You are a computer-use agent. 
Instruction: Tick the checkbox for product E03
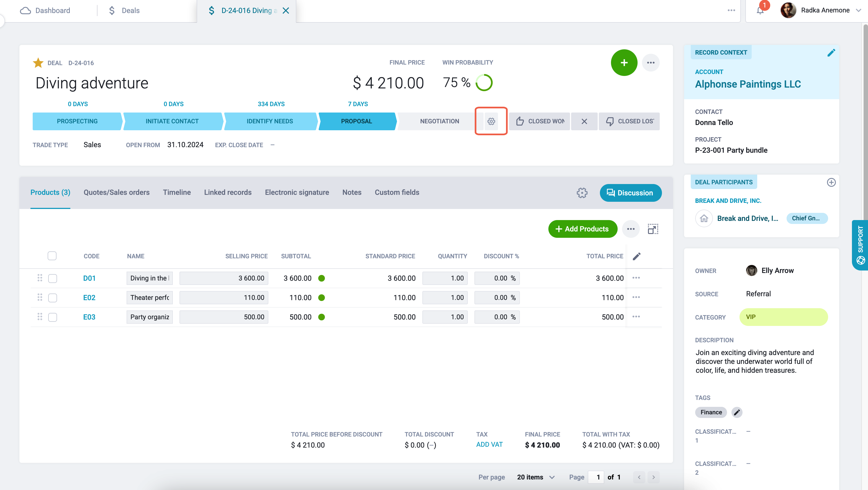53,317
